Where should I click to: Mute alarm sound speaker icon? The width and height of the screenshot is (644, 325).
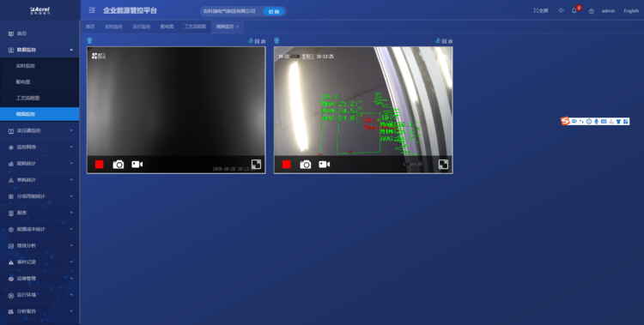[x=561, y=10]
